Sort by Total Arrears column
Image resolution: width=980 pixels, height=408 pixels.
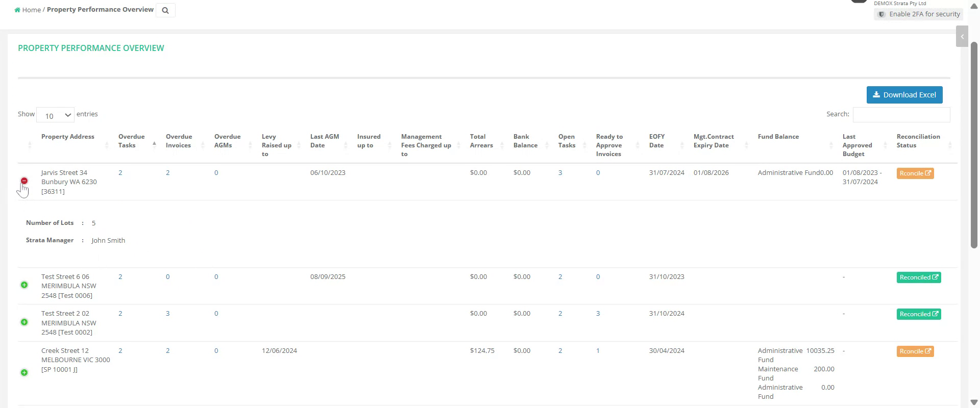[481, 141]
